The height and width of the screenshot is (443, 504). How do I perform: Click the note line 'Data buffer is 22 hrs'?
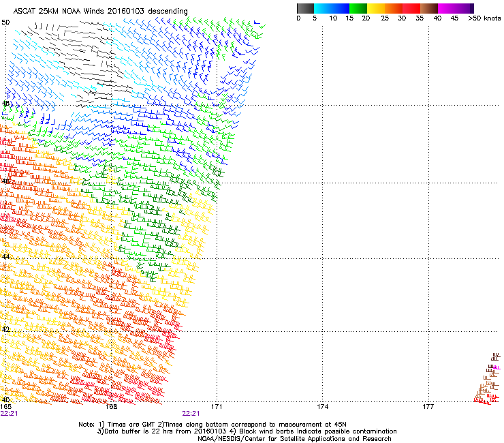tap(247, 431)
